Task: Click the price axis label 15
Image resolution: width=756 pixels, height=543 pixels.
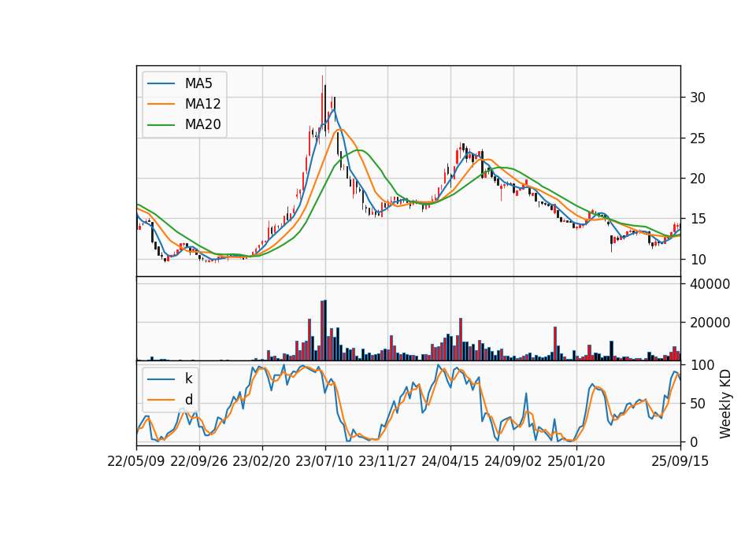Action: click(x=698, y=220)
